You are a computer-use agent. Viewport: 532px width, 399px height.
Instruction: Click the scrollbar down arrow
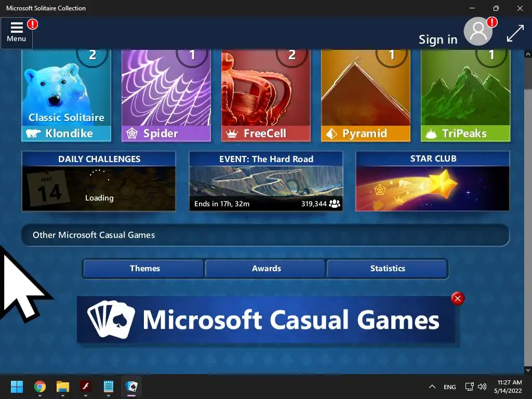pos(528,370)
